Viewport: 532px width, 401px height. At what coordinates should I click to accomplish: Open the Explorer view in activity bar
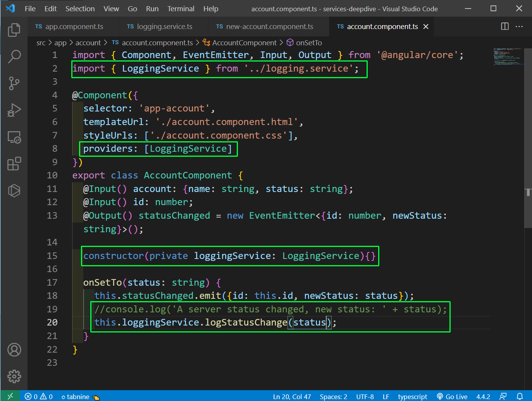point(14,29)
